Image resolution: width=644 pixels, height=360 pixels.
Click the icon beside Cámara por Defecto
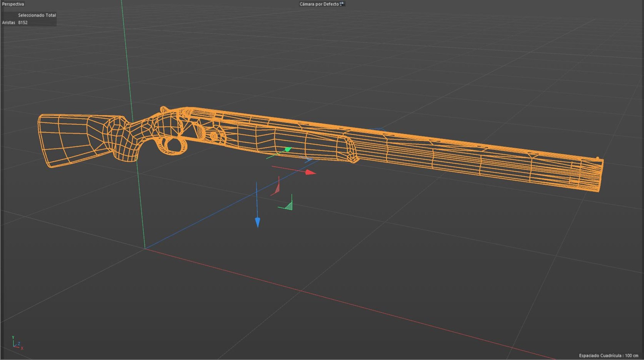342,4
